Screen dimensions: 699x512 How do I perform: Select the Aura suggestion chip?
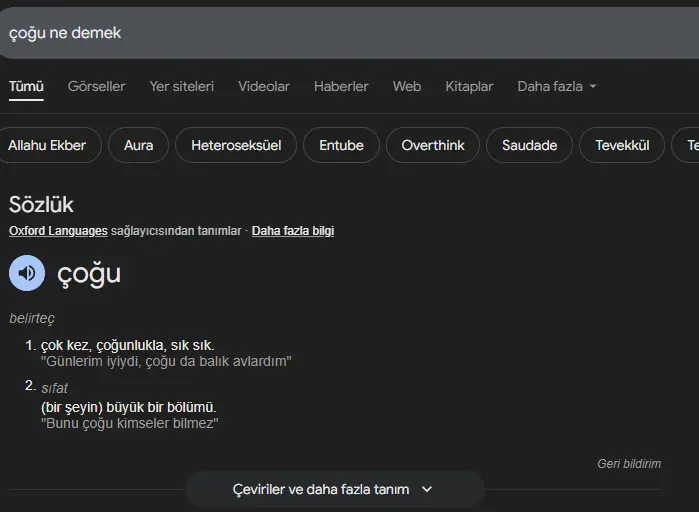(139, 145)
